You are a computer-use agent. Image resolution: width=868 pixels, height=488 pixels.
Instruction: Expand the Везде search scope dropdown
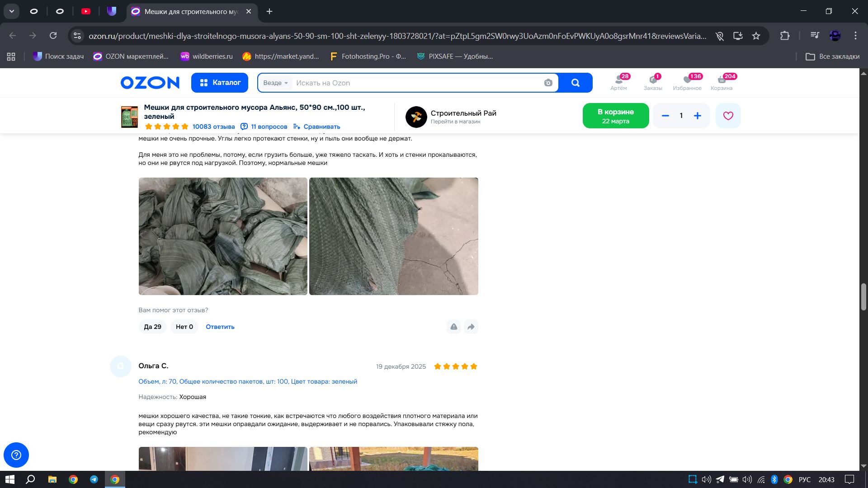[x=275, y=83]
